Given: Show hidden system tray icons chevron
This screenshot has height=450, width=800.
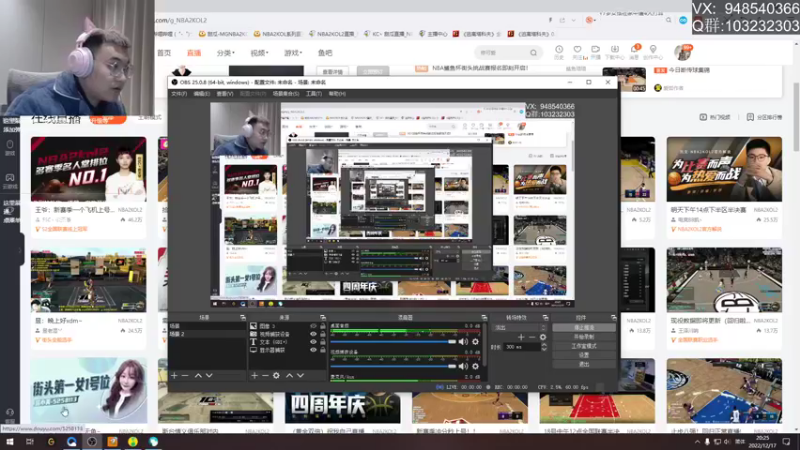Looking at the screenshot, I should coord(697,442).
